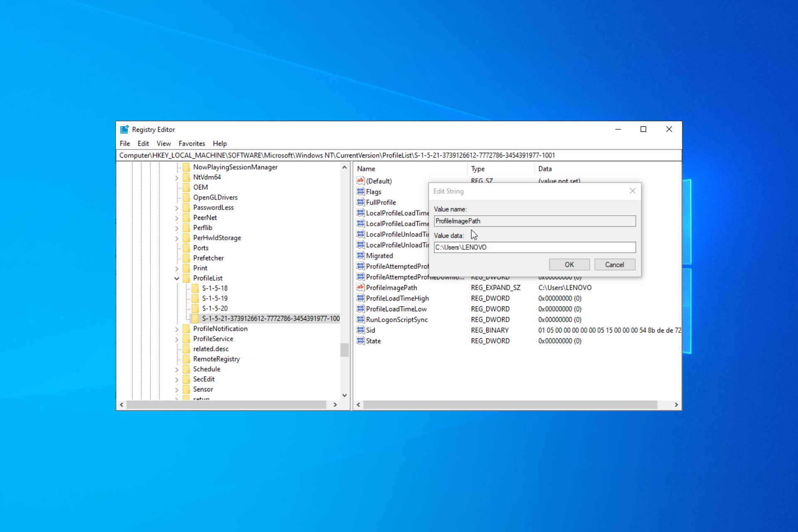Select the ProfileService key
The height and width of the screenshot is (532, 798).
point(213,339)
